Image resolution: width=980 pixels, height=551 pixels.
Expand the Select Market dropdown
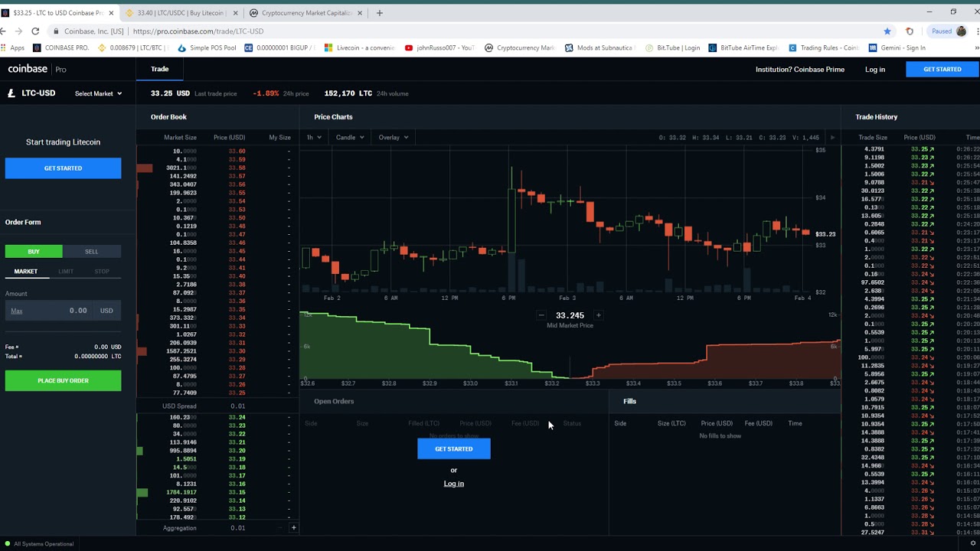click(98, 93)
